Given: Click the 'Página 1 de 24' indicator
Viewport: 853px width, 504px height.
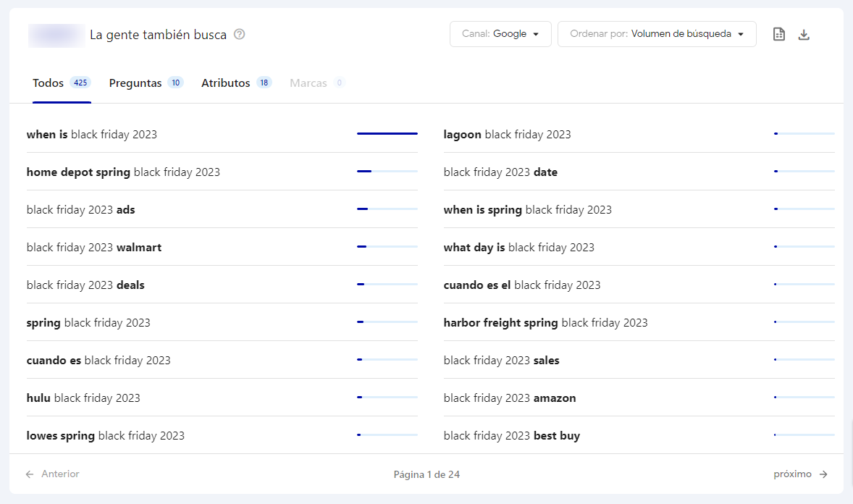Looking at the screenshot, I should pos(426,474).
